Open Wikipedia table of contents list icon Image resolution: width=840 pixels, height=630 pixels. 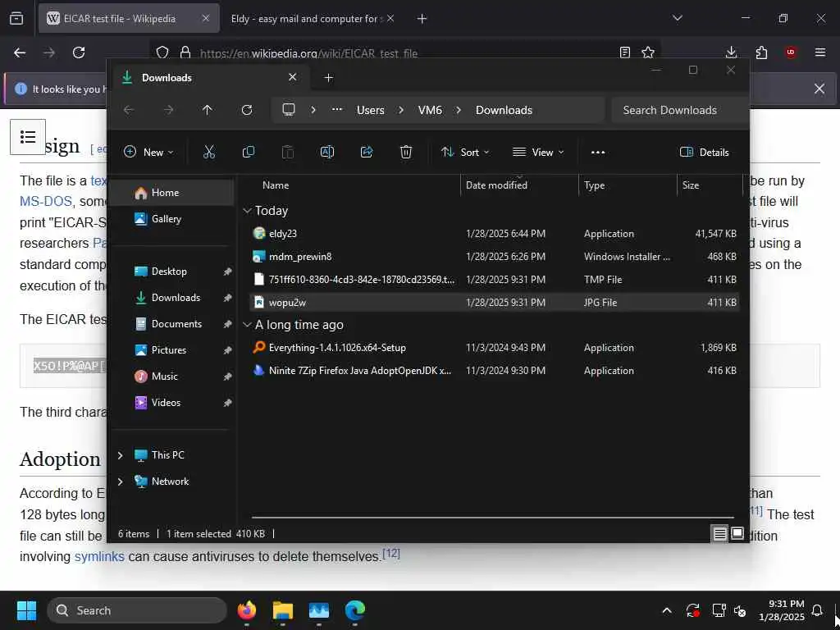click(x=28, y=137)
